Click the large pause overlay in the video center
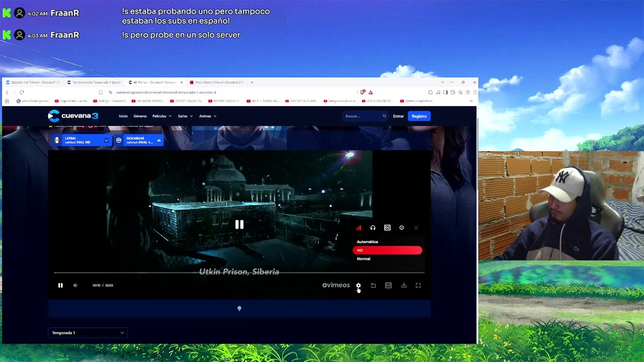 [239, 225]
